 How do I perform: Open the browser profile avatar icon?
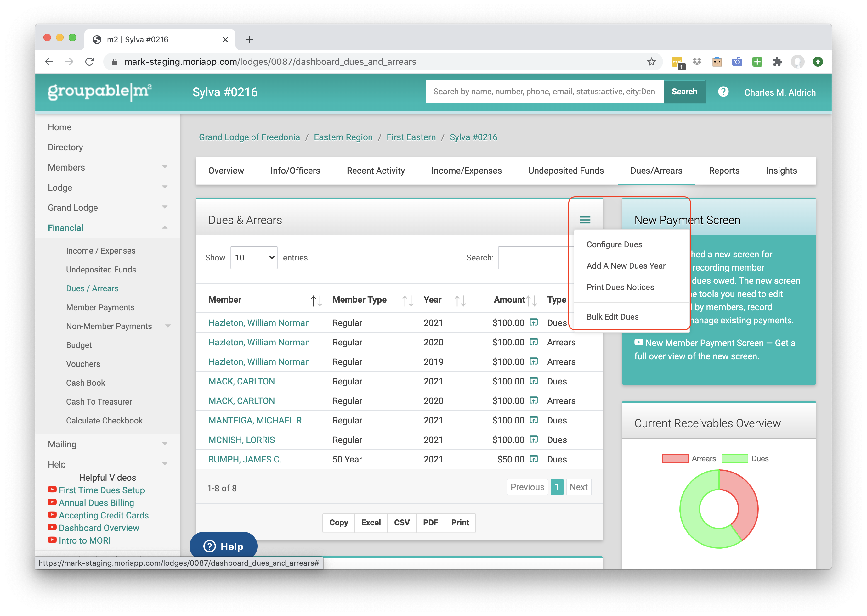click(797, 62)
